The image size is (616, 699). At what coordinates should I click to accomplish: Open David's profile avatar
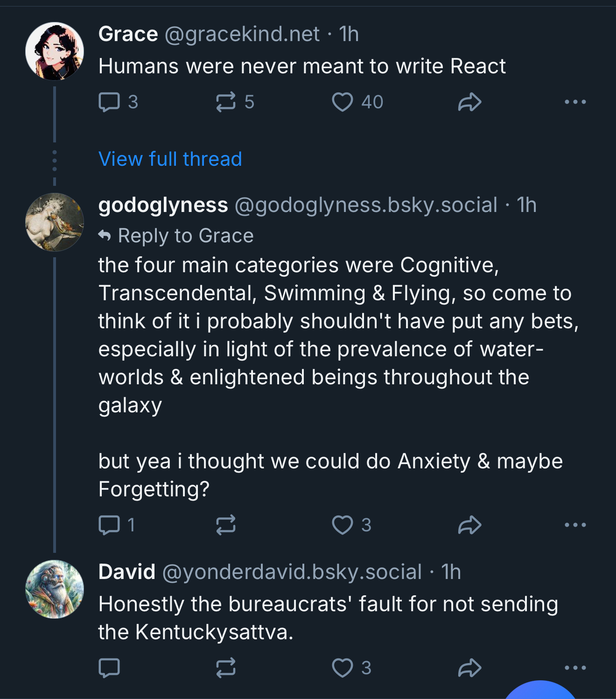[55, 589]
